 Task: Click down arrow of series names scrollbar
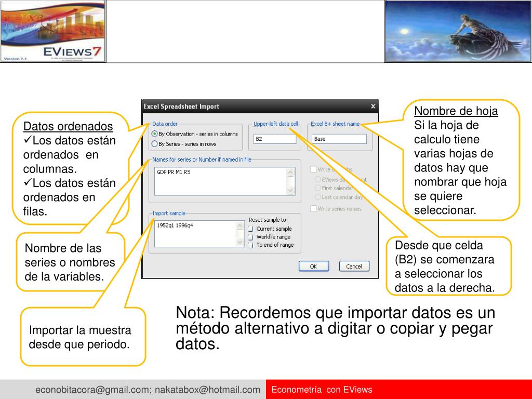[x=291, y=191]
